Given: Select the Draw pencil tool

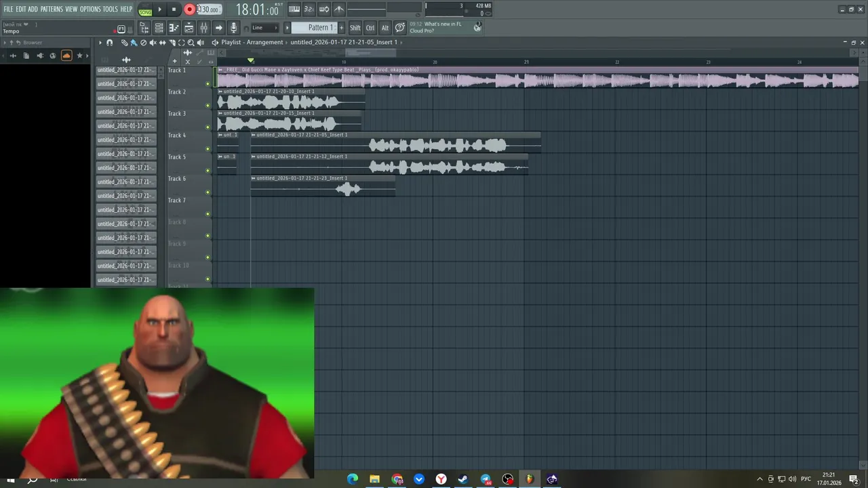Looking at the screenshot, I should (124, 43).
